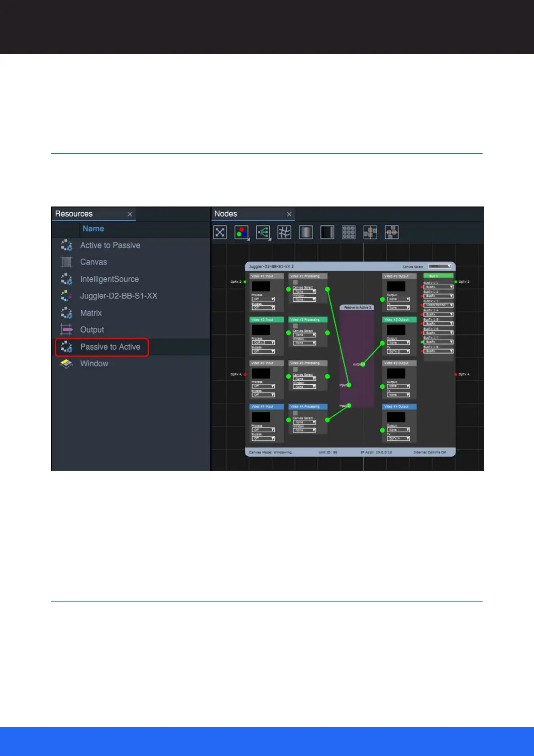Select Juggler-D2-BB-S1-XX resource row

click(131, 296)
